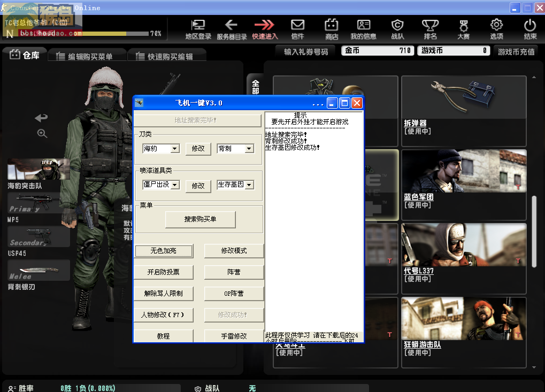The width and height of the screenshot is (545, 392).
Task: Click the inventory scrollbar thumb
Action: click(x=534, y=232)
